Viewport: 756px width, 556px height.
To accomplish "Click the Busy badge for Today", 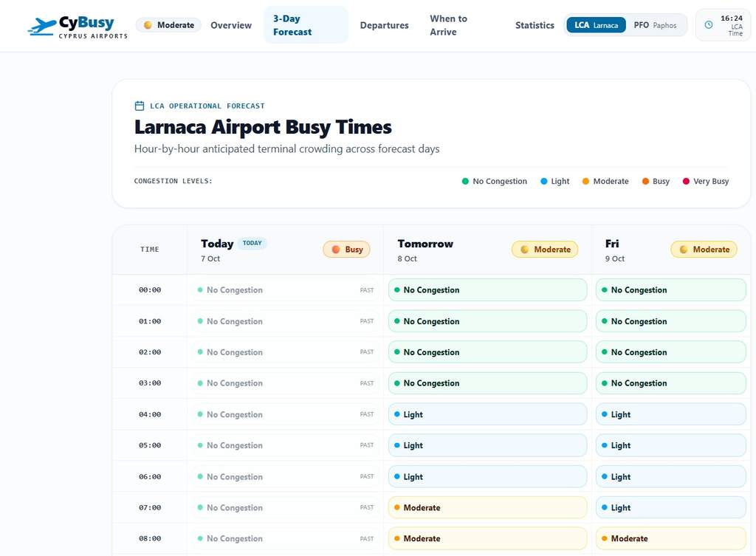I will click(x=347, y=250).
